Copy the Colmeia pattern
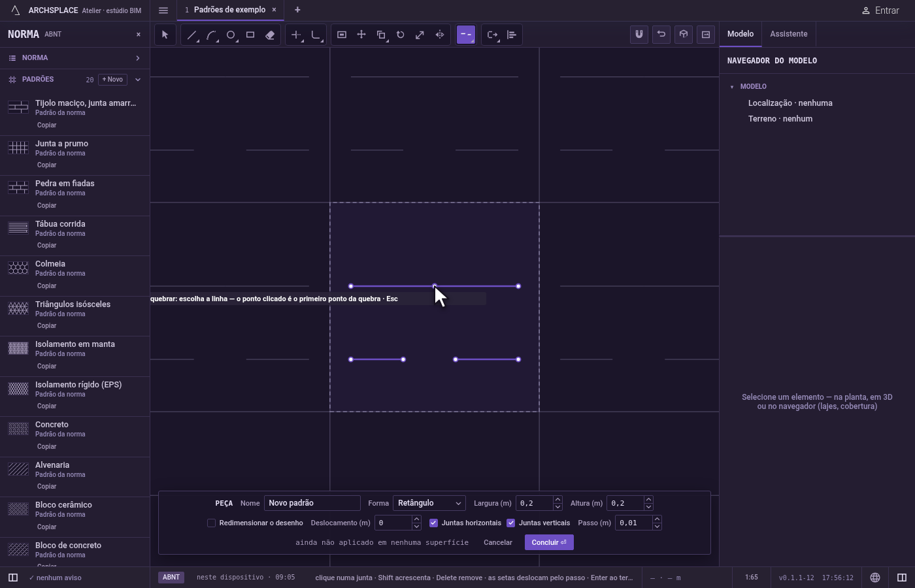This screenshot has width=915, height=588. pos(46,286)
